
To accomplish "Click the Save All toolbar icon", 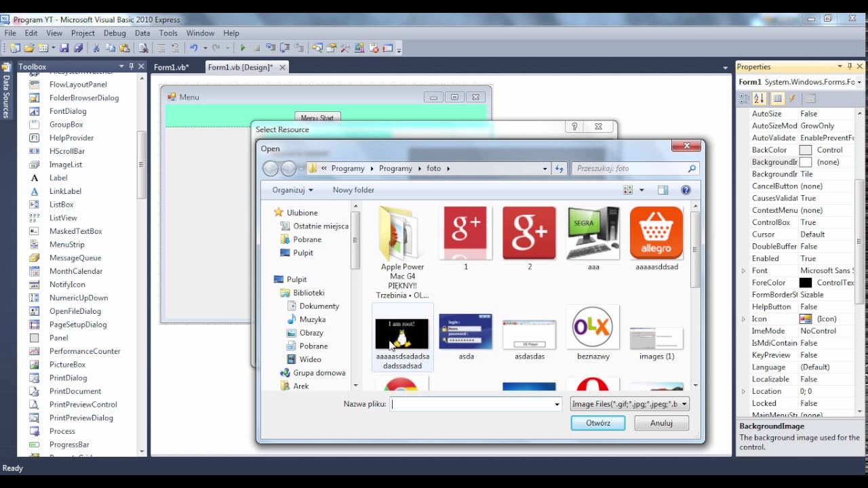I will coord(78,48).
